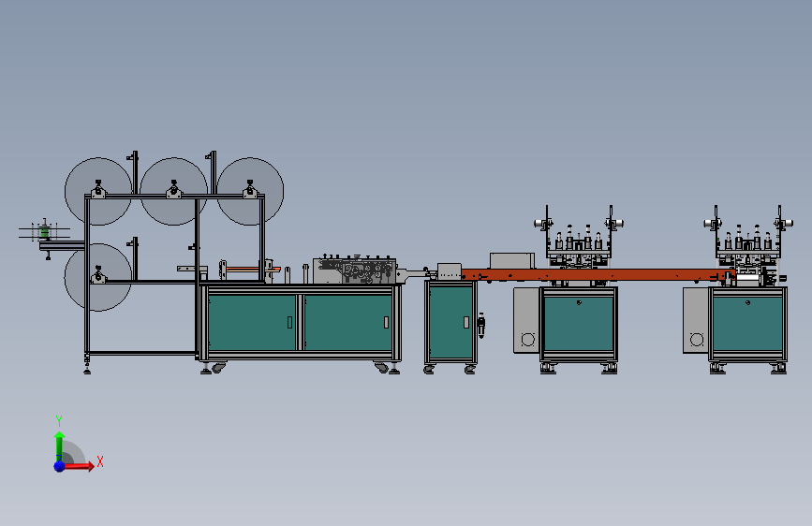Viewport: 812px width, 526px height.
Task: Select the air filter regulator on small cabinet side
Action: click(x=481, y=325)
